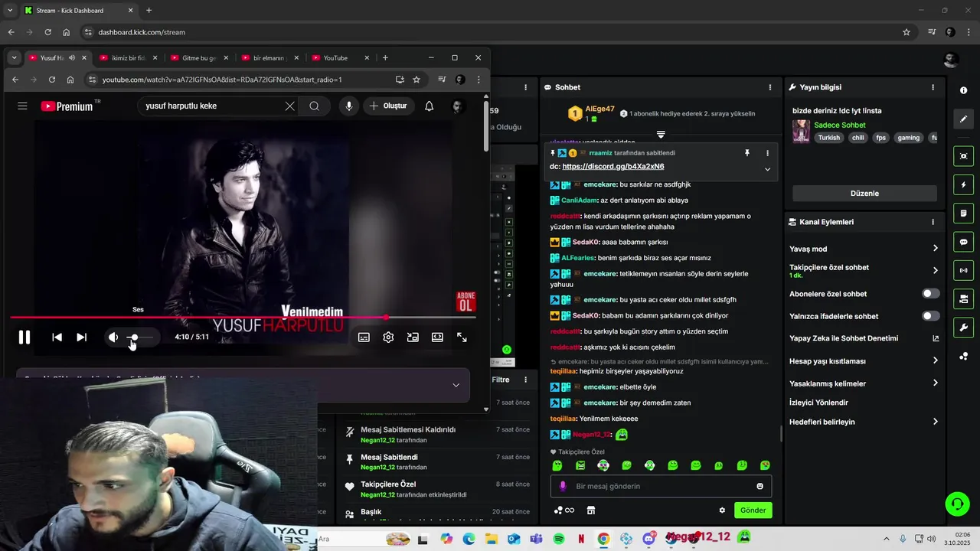Expand Takipçilere özel sohbet setting
Image resolution: width=980 pixels, height=551 pixels.
tap(864, 270)
